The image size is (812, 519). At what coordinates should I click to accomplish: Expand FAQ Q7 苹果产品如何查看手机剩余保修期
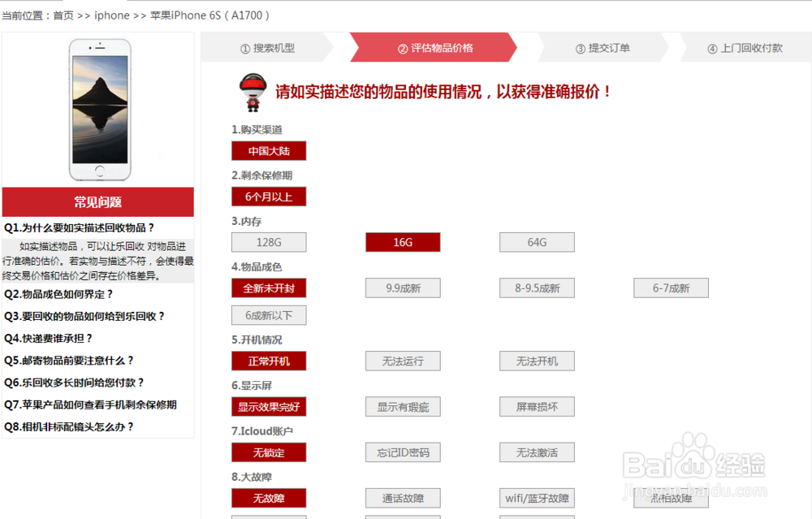(90, 405)
